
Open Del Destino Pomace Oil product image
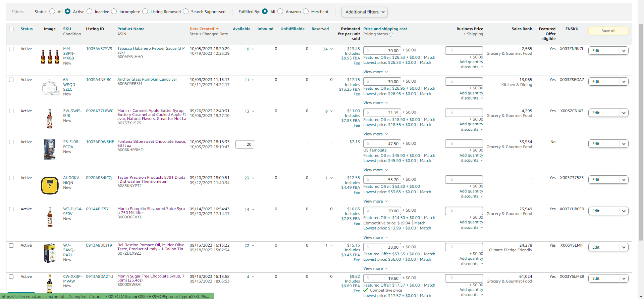point(50,253)
